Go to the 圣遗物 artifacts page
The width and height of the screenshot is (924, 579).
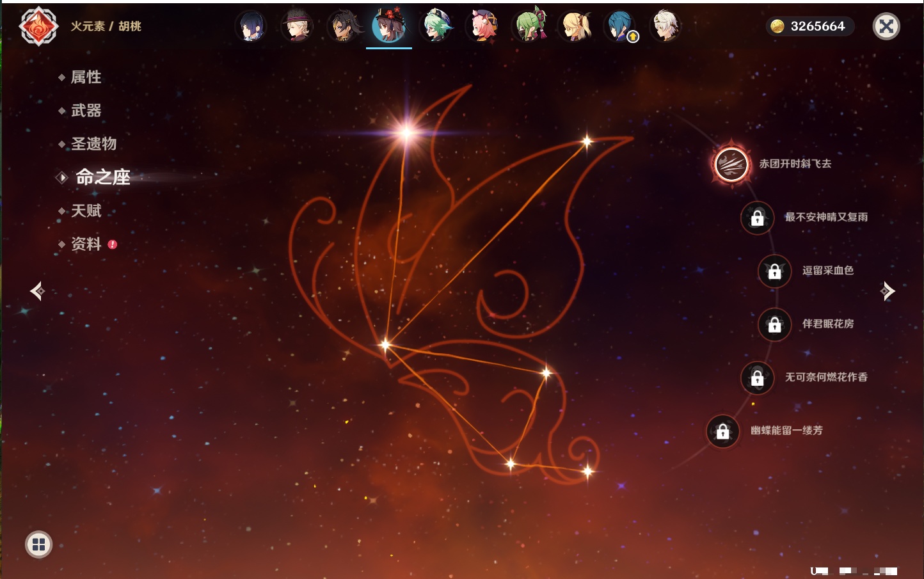[x=93, y=144]
